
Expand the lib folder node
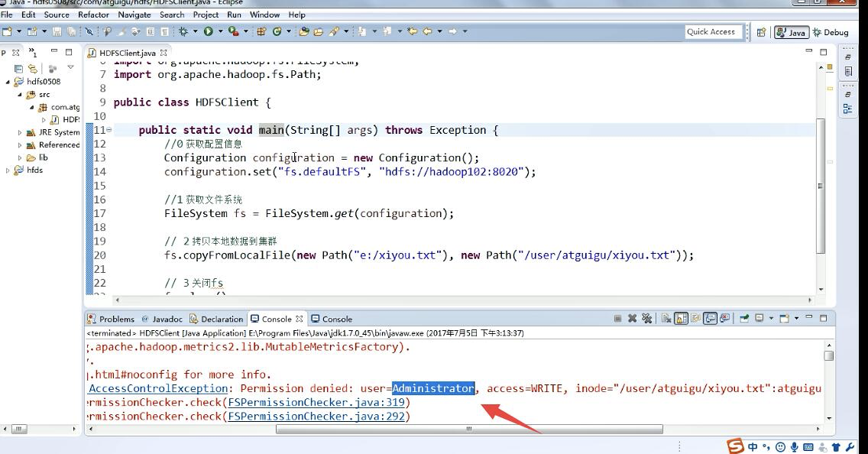[20, 157]
